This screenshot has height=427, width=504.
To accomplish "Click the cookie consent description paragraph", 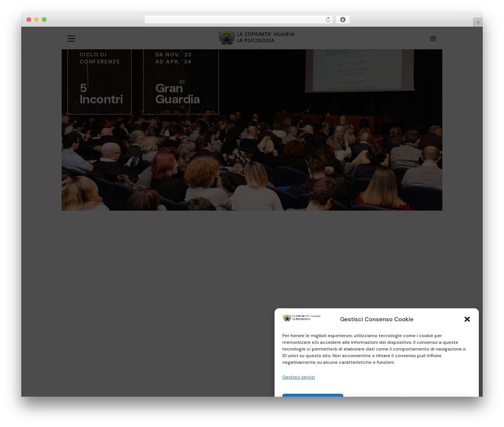I will [x=374, y=349].
